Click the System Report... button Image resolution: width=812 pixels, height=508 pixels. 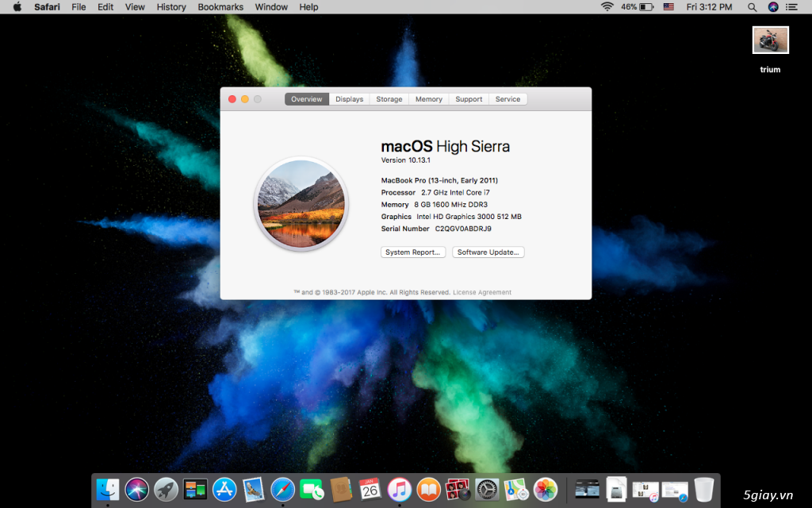tap(412, 252)
